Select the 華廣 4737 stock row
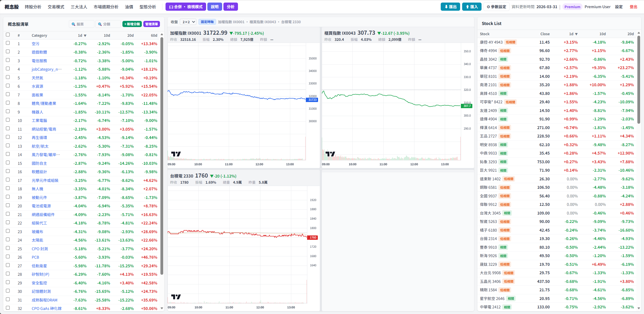This screenshot has height=314, width=644. click(557, 68)
